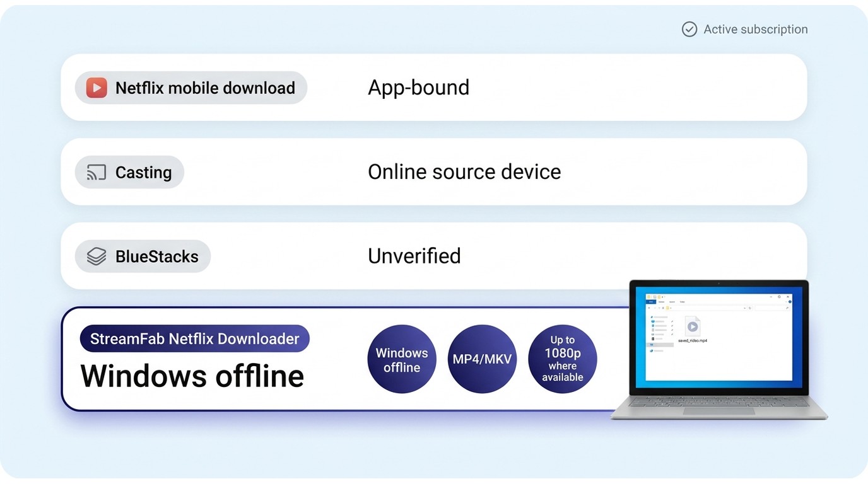Click the blue help icon in Explorer ribbon
This screenshot has width=868, height=484.
click(x=790, y=302)
